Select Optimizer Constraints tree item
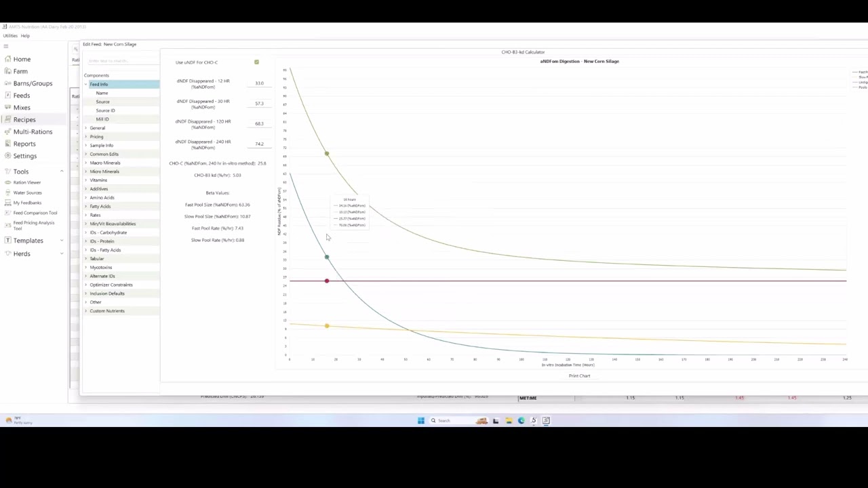 111,285
